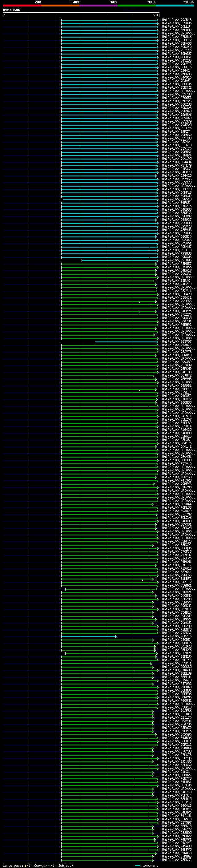Open hit UniRef100_A8HME7
The height and width of the screenshot is (868, 197).
[x=177, y=264]
